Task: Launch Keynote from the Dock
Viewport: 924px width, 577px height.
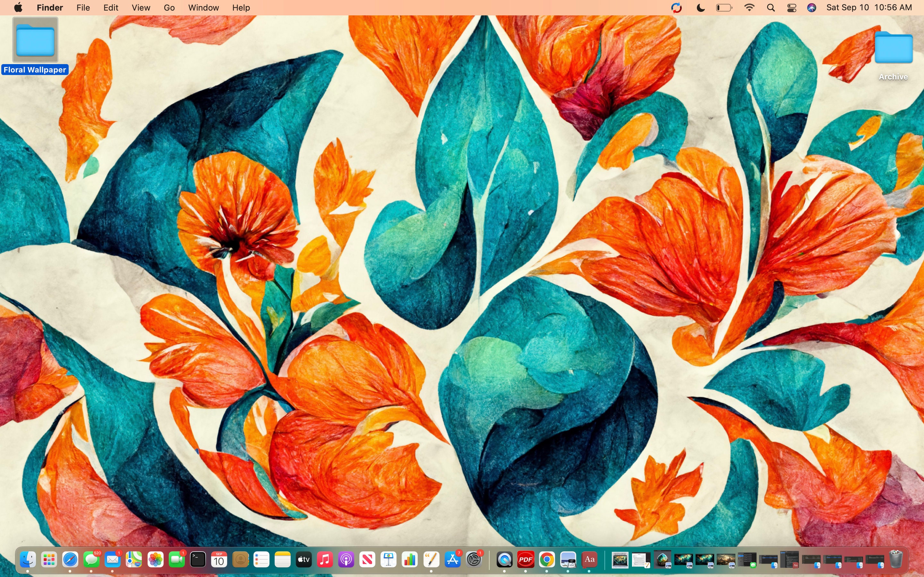Action: click(x=388, y=559)
